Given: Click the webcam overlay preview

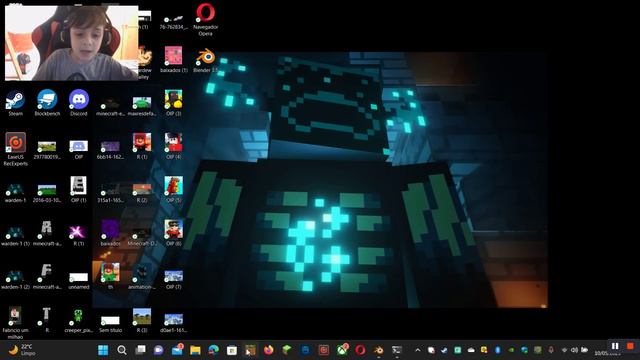Looking at the screenshot, I should [71, 43].
